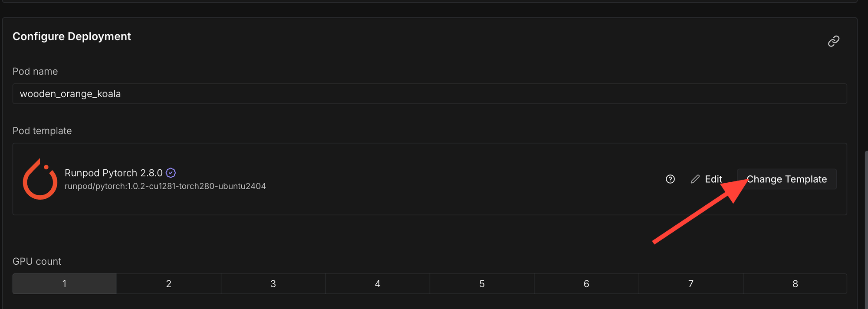Select 6 GPUs in the GPU count row

pyautogui.click(x=586, y=284)
